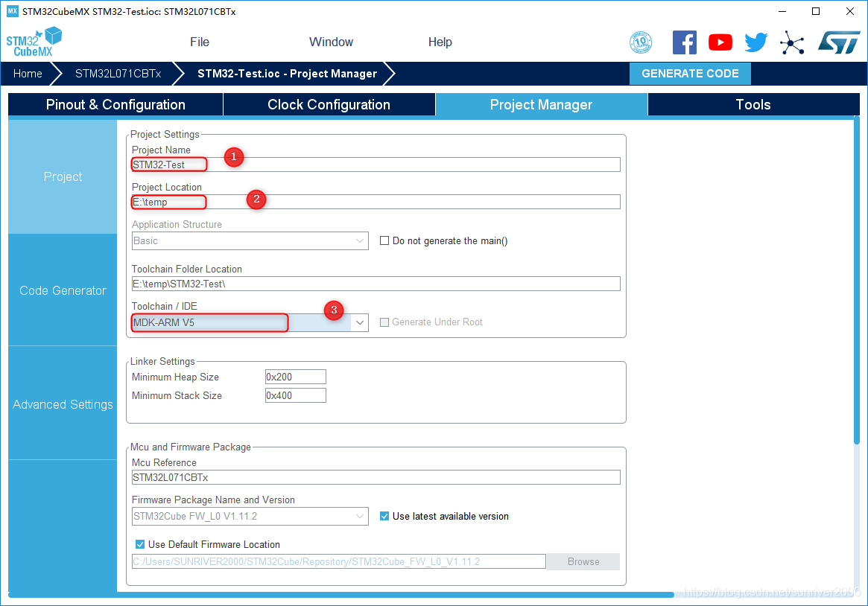Select the Advanced Settings side tab

point(63,404)
